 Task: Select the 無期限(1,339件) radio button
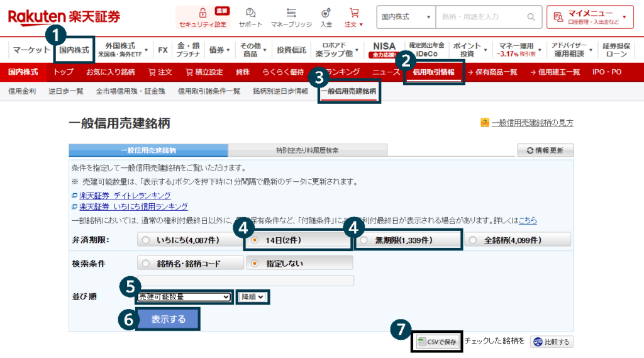click(x=364, y=240)
